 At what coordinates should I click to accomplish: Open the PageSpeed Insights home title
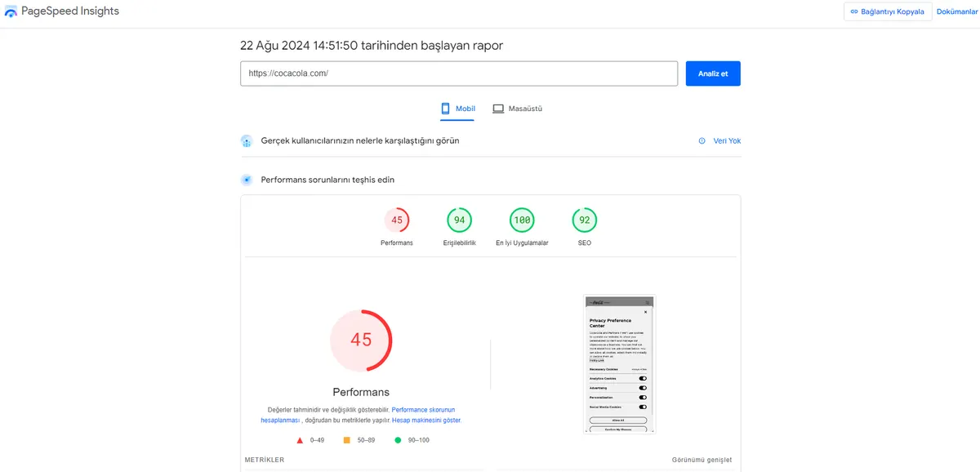(71, 11)
